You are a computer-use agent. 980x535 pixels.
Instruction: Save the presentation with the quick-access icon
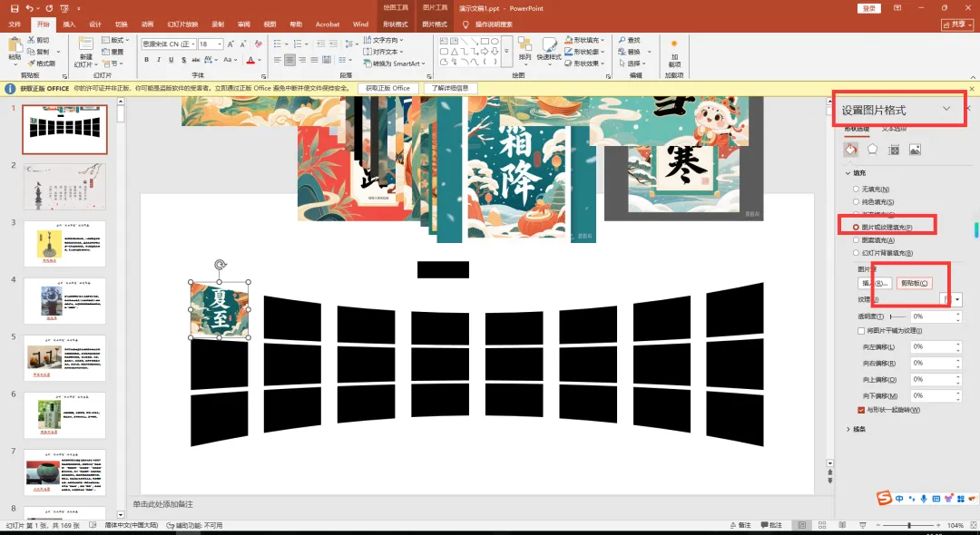15,9
